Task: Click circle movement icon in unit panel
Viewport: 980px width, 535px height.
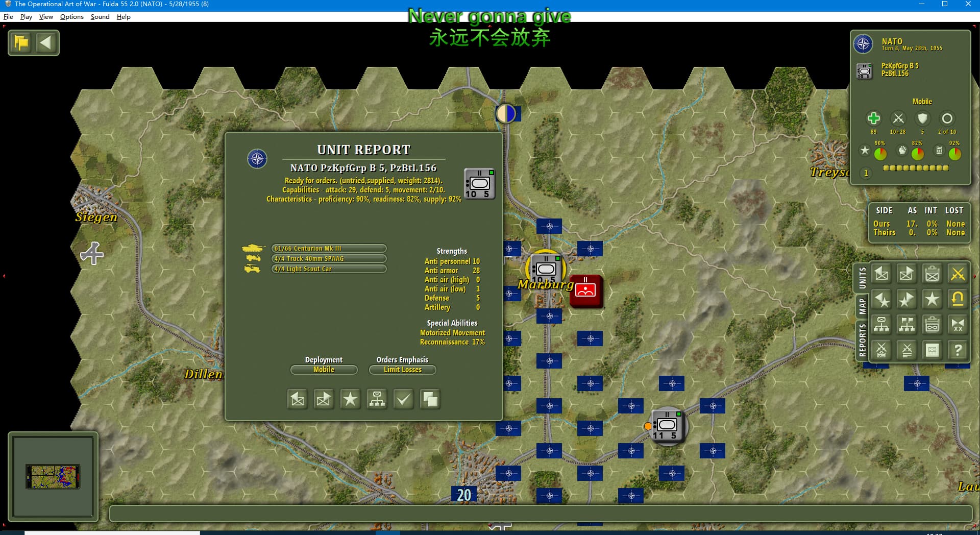Action: [x=947, y=118]
